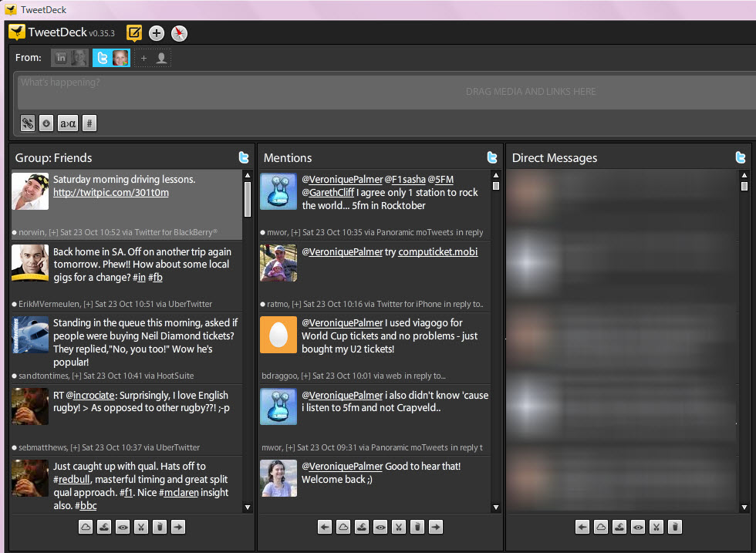
Task: Open the compose update button
Action: 134,32
